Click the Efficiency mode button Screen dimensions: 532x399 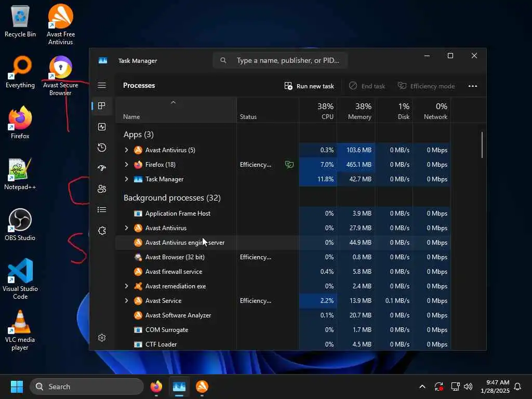click(426, 86)
